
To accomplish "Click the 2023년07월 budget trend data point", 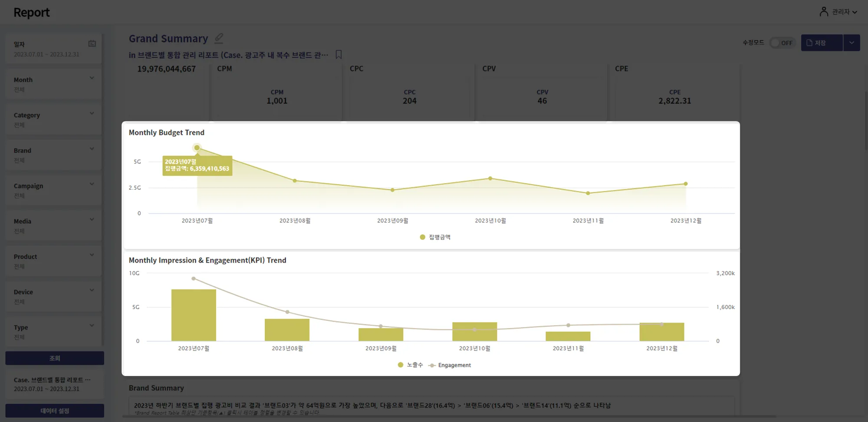I will tap(197, 148).
